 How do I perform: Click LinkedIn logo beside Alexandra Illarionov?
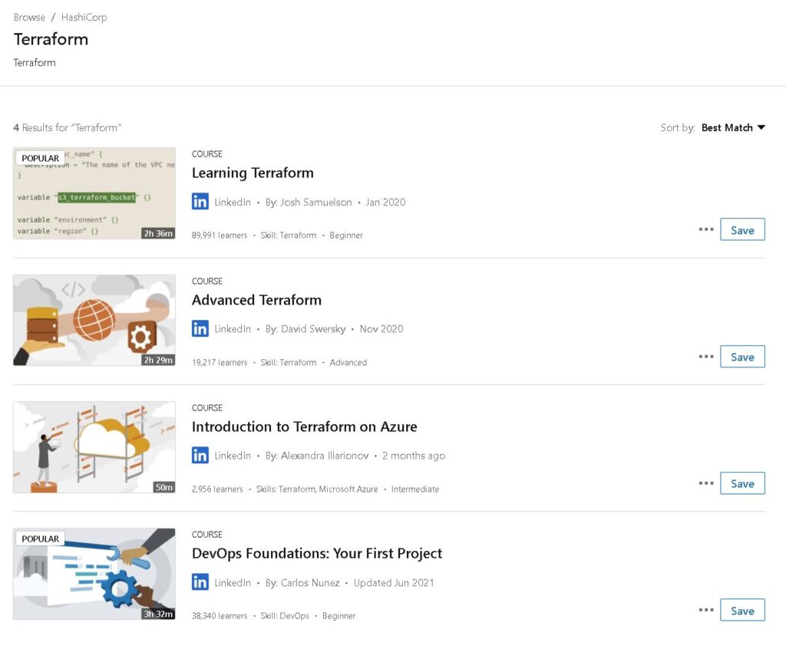[200, 456]
